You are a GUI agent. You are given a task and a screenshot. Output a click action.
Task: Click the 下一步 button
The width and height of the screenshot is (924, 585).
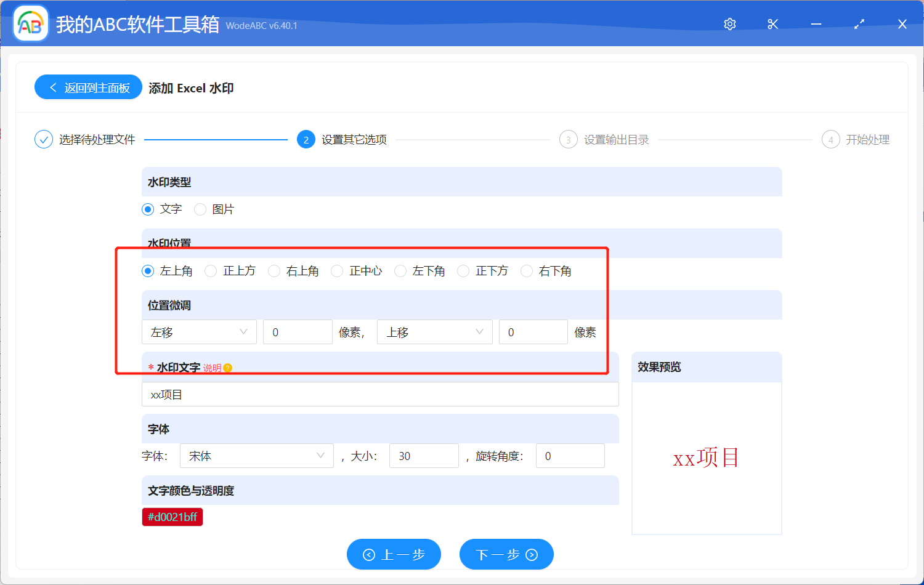(x=506, y=554)
